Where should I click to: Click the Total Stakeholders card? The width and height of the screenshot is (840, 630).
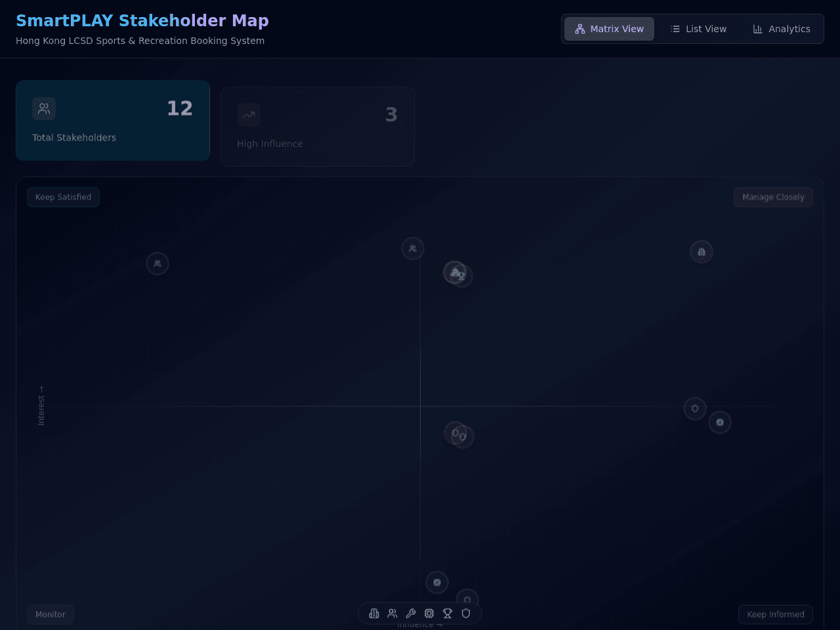tap(113, 121)
